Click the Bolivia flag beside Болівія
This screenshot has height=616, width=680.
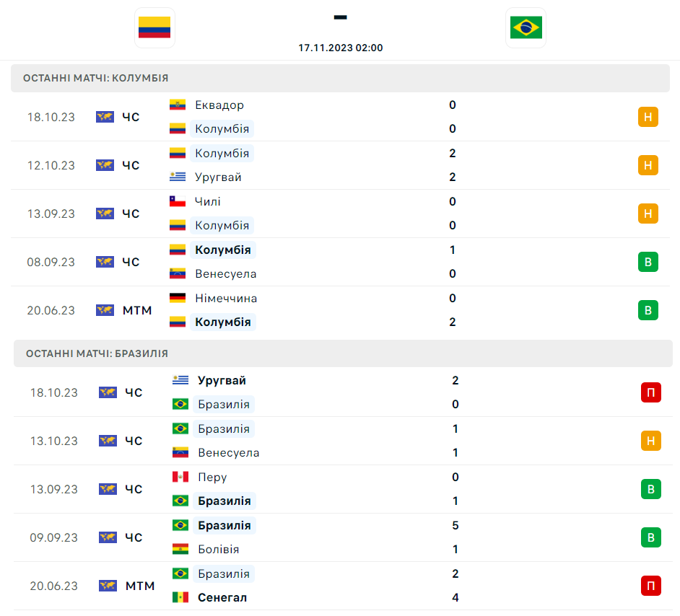click(180, 549)
